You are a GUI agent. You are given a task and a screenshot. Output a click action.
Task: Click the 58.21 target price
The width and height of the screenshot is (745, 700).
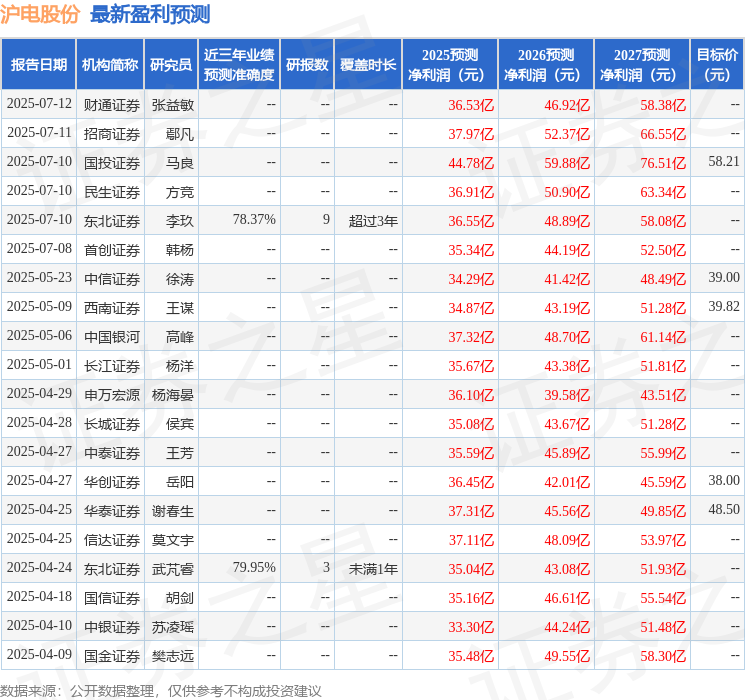tap(724, 162)
